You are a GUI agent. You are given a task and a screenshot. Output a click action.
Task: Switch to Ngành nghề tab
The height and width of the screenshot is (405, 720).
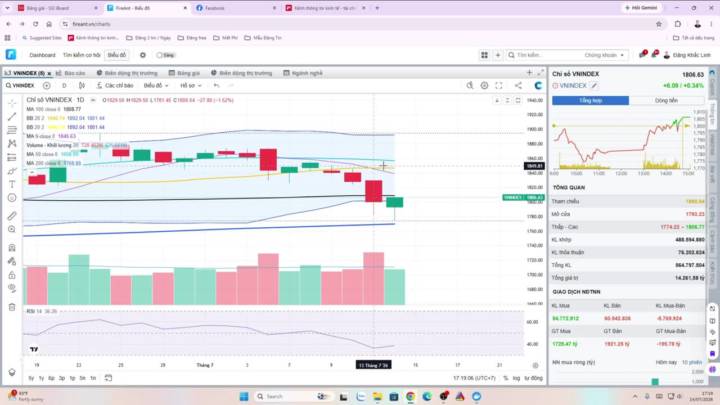pyautogui.click(x=303, y=73)
